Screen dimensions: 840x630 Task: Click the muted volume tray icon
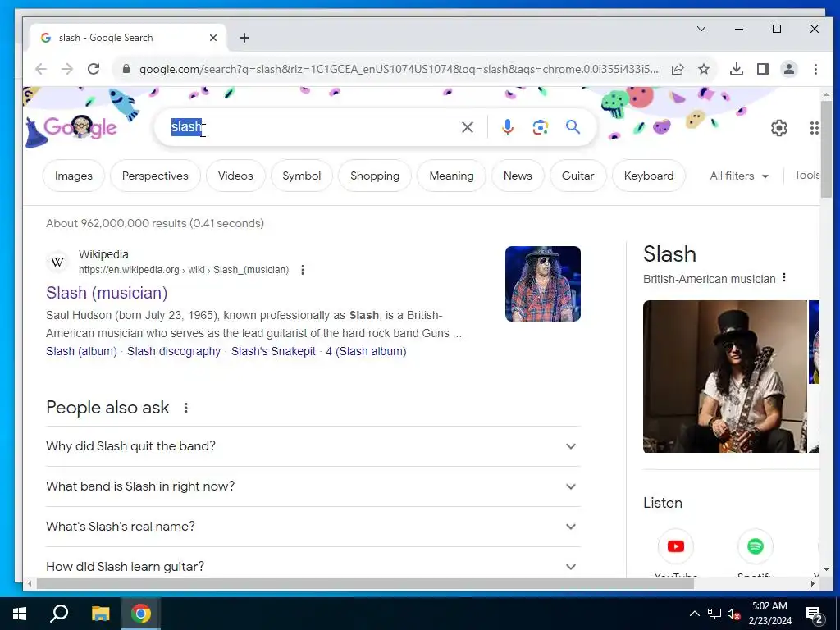(733, 614)
